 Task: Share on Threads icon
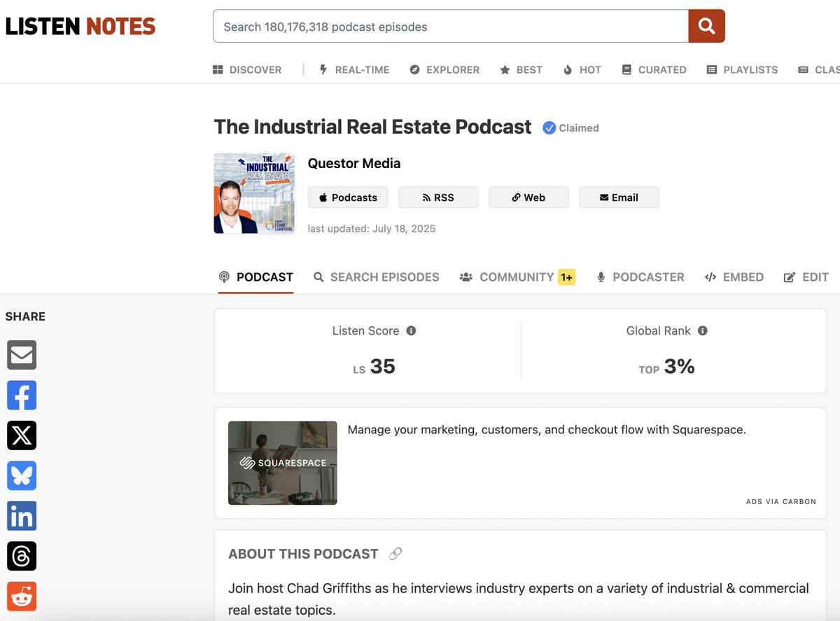pyautogui.click(x=22, y=556)
